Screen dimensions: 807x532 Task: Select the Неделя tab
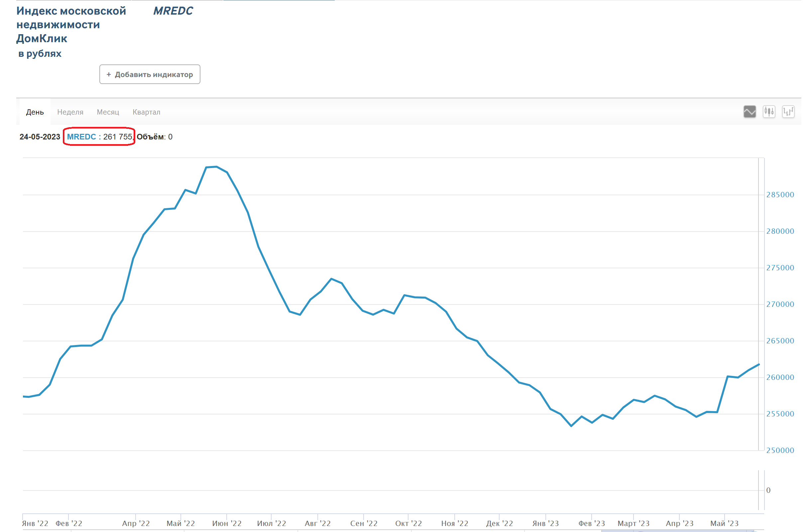coord(70,113)
